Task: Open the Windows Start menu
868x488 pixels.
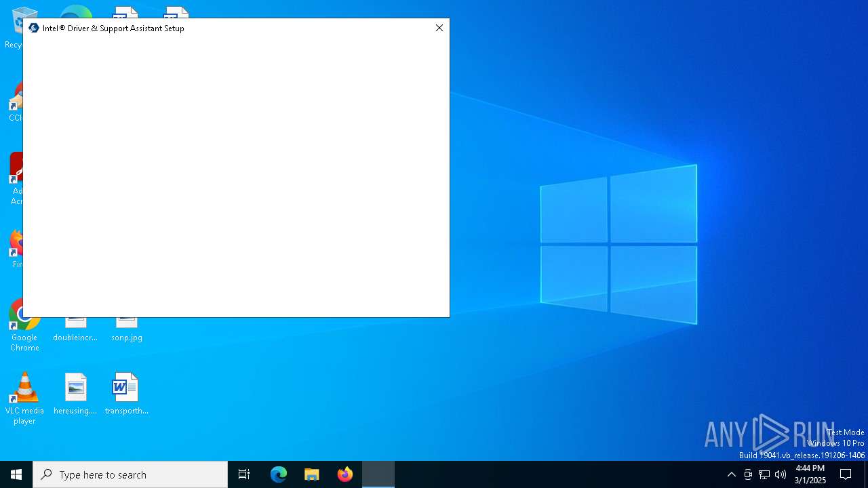Action: click(x=16, y=474)
